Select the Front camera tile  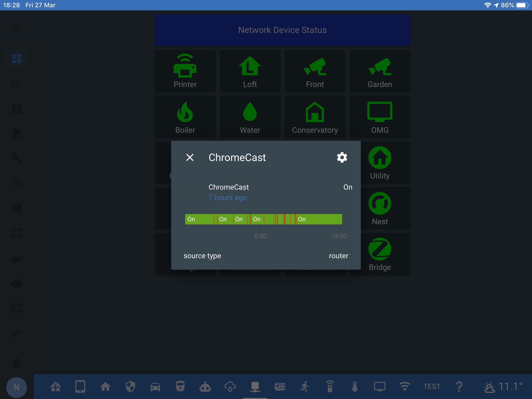click(x=315, y=71)
